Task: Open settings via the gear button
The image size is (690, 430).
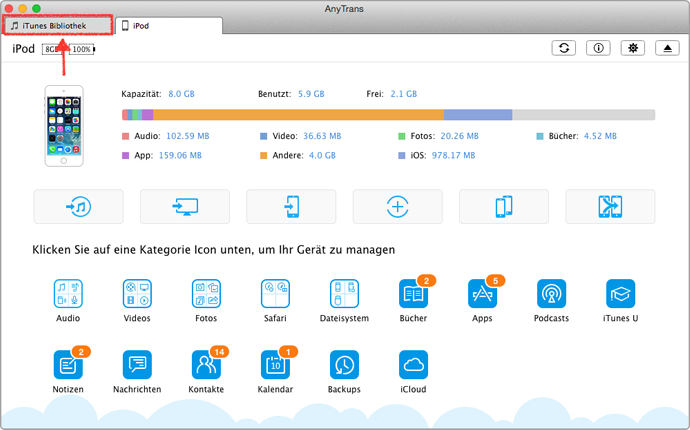Action: (633, 48)
